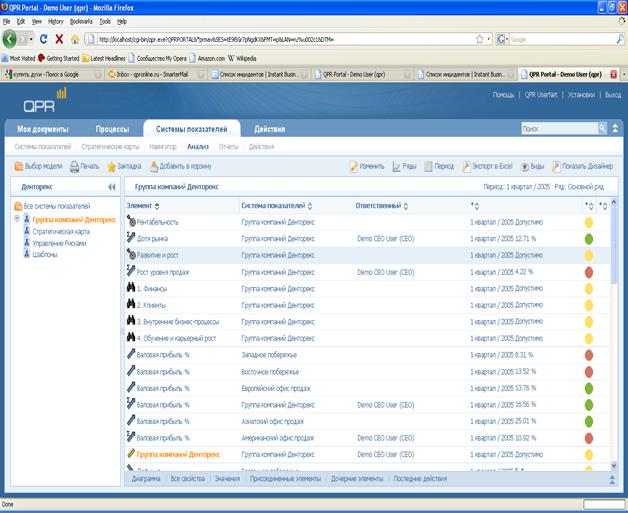Open the Виды toolbar option

pyautogui.click(x=532, y=166)
